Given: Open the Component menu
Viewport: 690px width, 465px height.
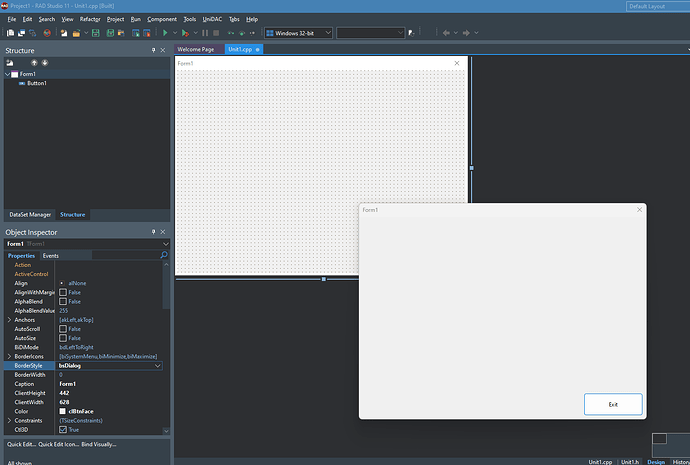Looking at the screenshot, I should tap(162, 19).
